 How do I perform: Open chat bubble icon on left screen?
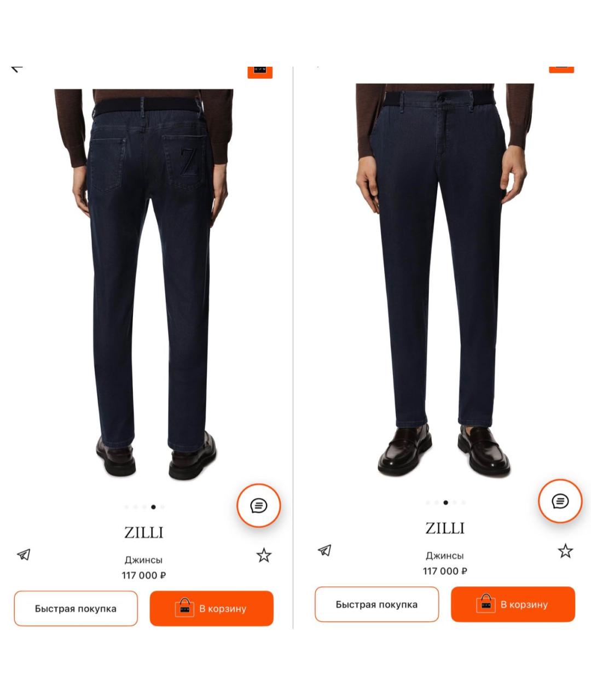point(258,505)
